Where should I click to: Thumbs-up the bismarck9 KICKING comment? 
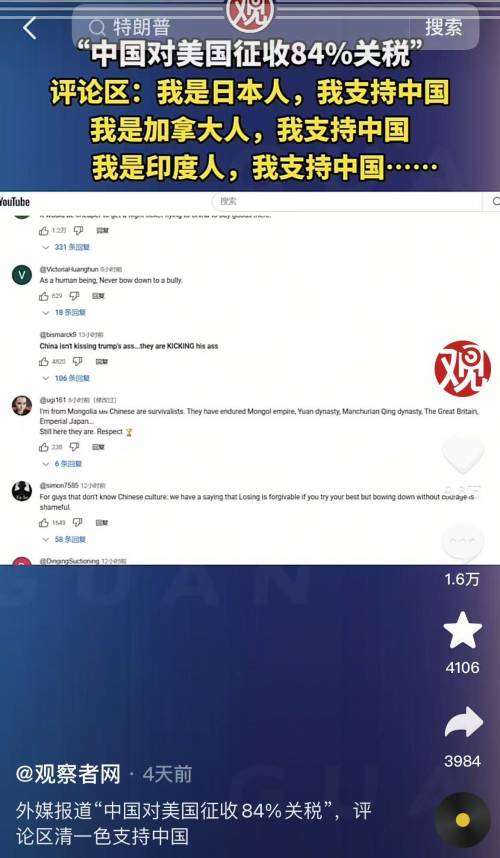click(x=44, y=362)
